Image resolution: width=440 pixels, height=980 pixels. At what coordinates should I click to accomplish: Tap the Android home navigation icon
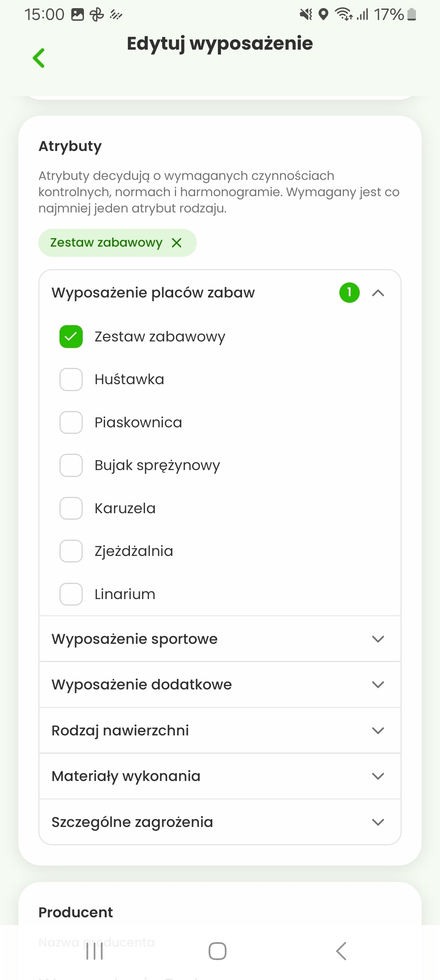tap(218, 951)
